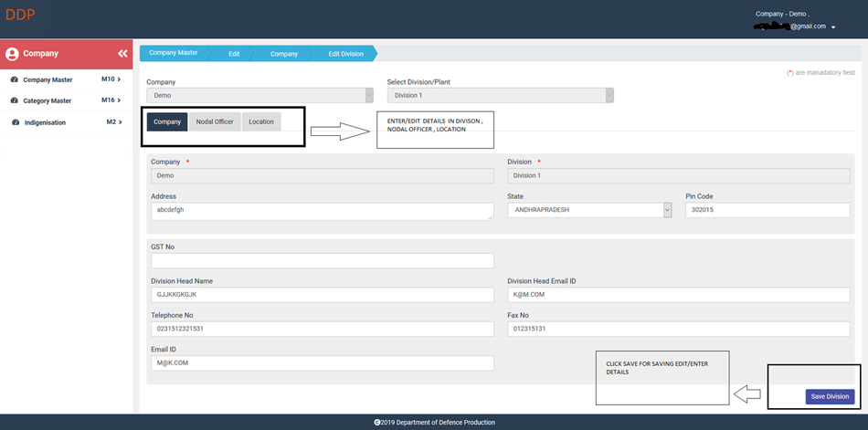Collapse the sidebar with double-chevron icon
Image resolution: width=868 pixels, height=430 pixels.
pyautogui.click(x=122, y=54)
